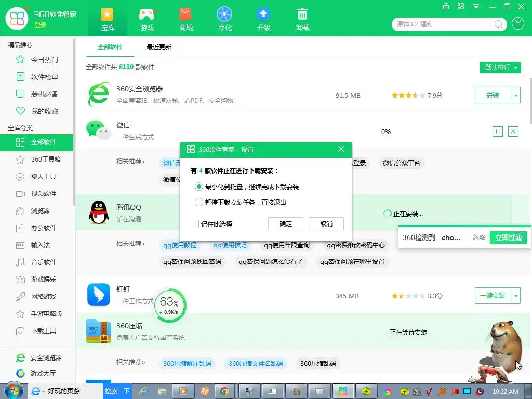Open the qq使用教程 related link
The height and width of the screenshot is (399, 532).
coord(180,245)
